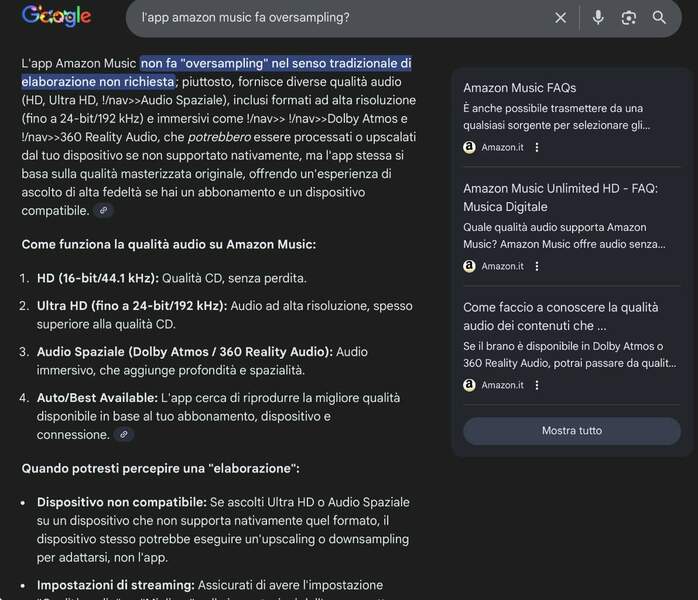
Task: Click list item 'HD (16-bit/44.1 kHz):'
Action: pyautogui.click(x=98, y=278)
